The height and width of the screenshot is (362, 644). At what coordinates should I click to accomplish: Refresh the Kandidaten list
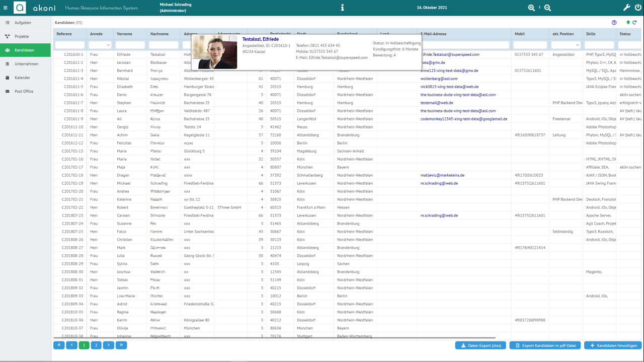pyautogui.click(x=634, y=23)
